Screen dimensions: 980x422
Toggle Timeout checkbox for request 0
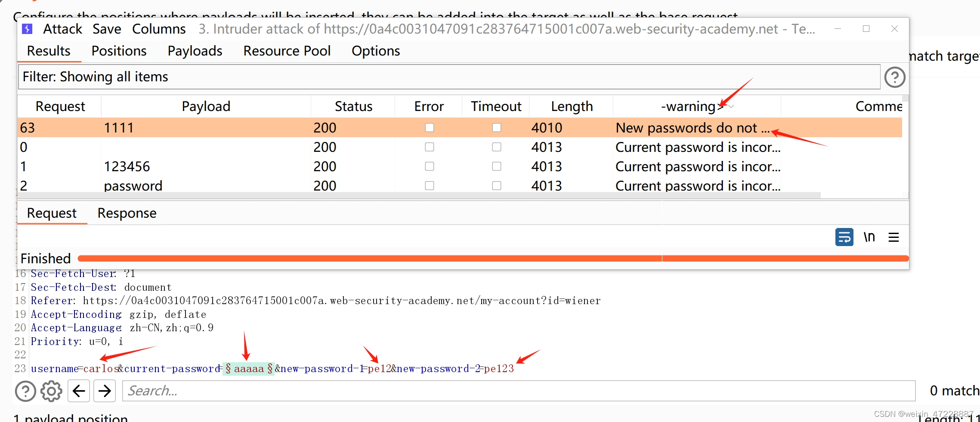(x=496, y=147)
